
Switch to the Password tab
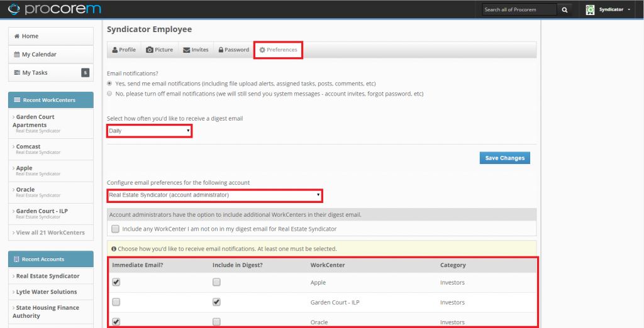point(234,50)
